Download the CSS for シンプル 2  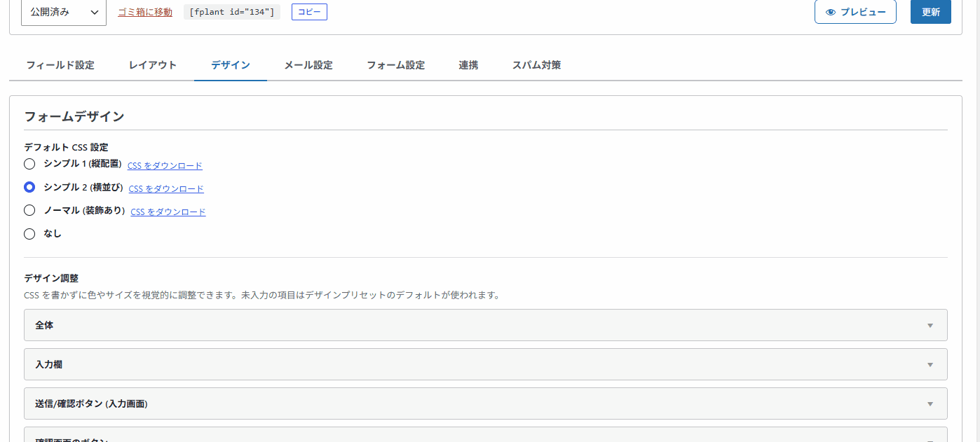pyautogui.click(x=166, y=189)
